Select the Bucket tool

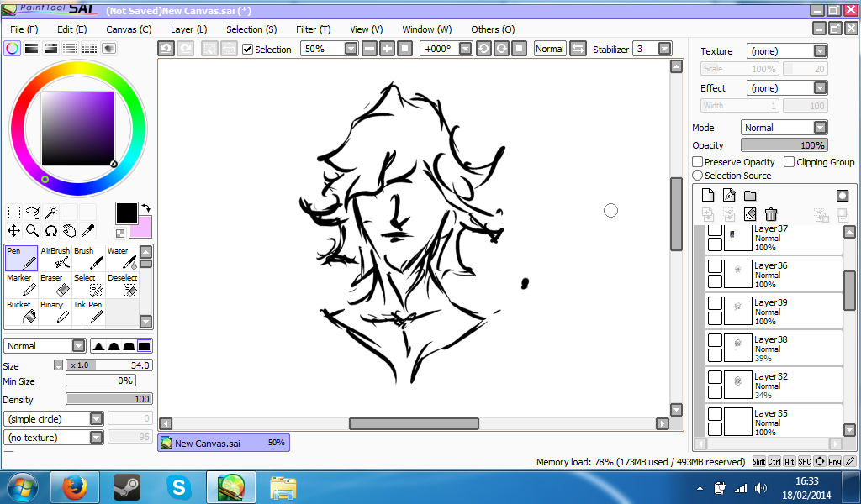tap(21, 312)
